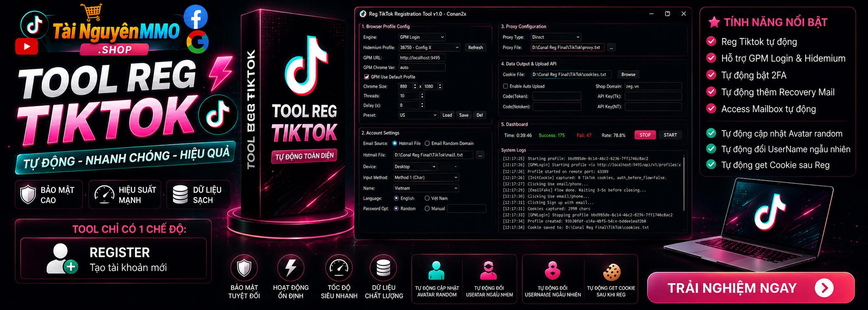Click the add-user icon next to REGISTER
The height and width of the screenshot is (310, 868).
(62, 259)
